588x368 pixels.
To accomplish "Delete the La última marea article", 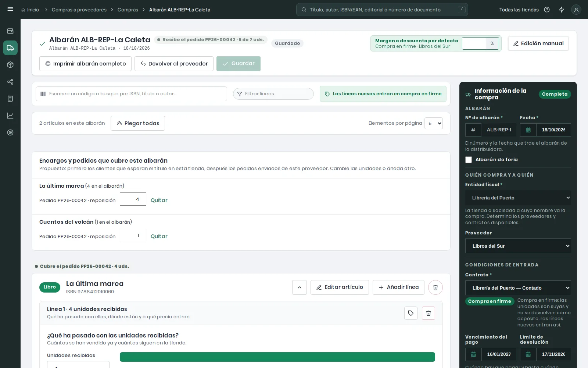I will coord(435,287).
